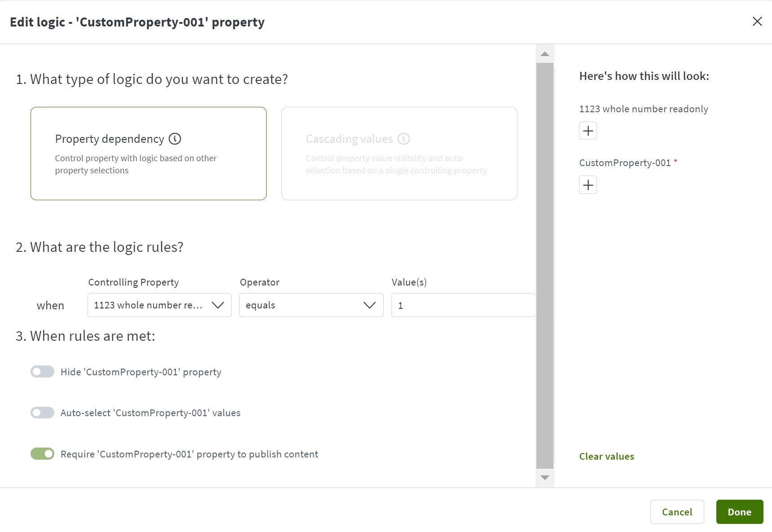Select the Cascading values logic card
Viewport: 772px width, 532px height.
[x=399, y=154]
